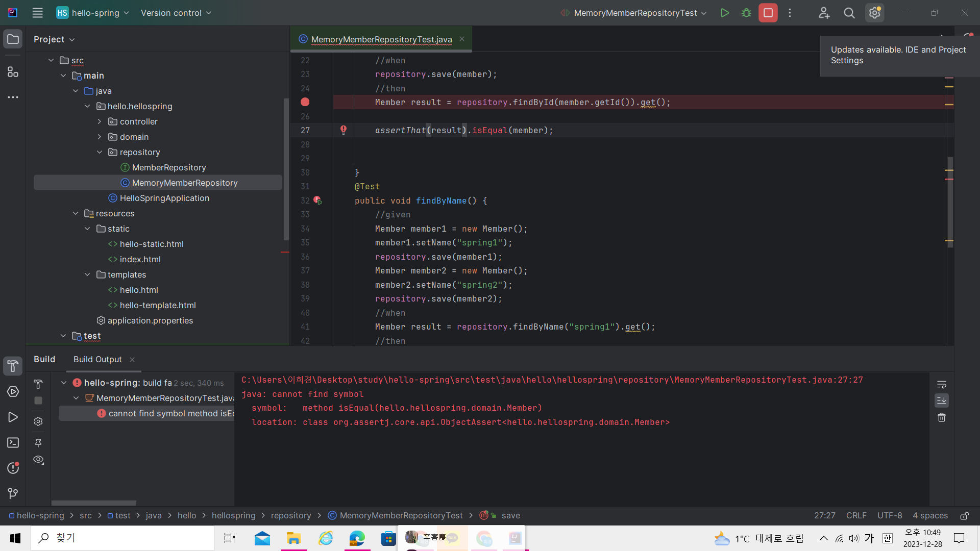Open Search Everywhere magnifier icon
The image size is (980, 551).
(849, 13)
